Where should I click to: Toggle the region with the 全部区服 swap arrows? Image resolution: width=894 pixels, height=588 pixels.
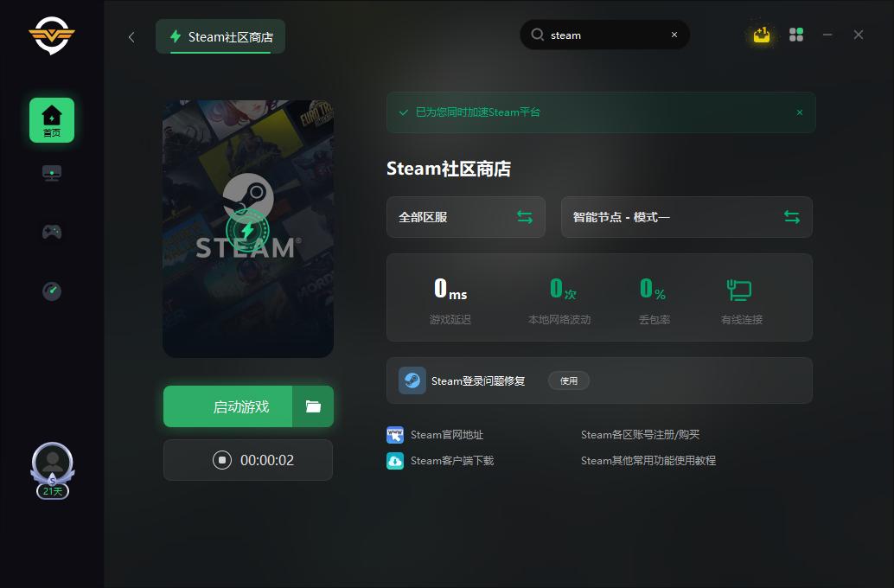point(525,217)
